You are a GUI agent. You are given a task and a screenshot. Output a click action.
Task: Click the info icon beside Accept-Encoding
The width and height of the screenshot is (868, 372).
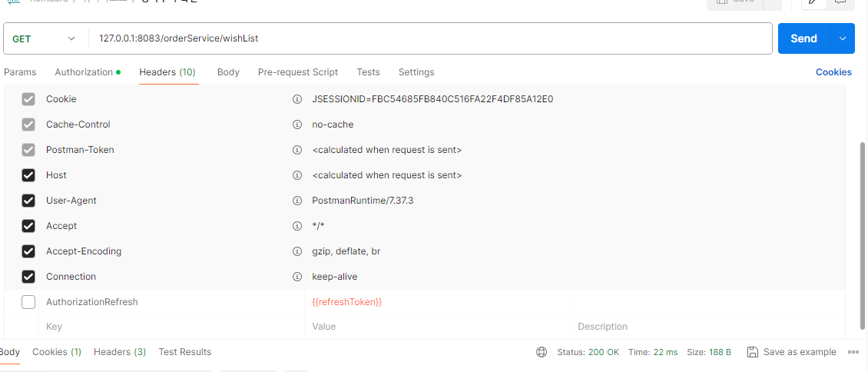coord(297,251)
